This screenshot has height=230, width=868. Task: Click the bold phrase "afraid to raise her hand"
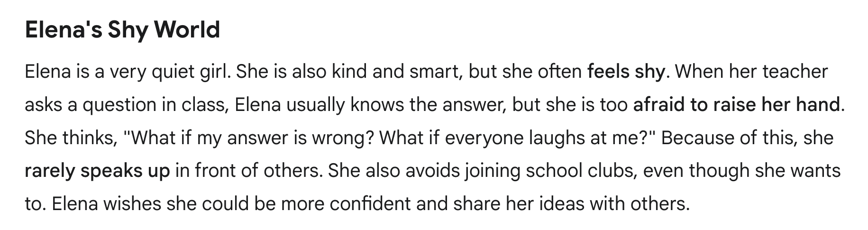737,105
